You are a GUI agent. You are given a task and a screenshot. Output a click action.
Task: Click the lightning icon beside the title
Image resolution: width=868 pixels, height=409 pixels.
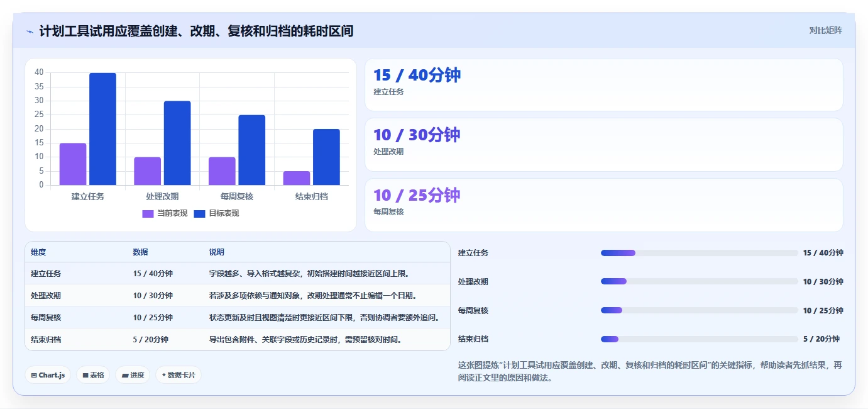pos(30,31)
